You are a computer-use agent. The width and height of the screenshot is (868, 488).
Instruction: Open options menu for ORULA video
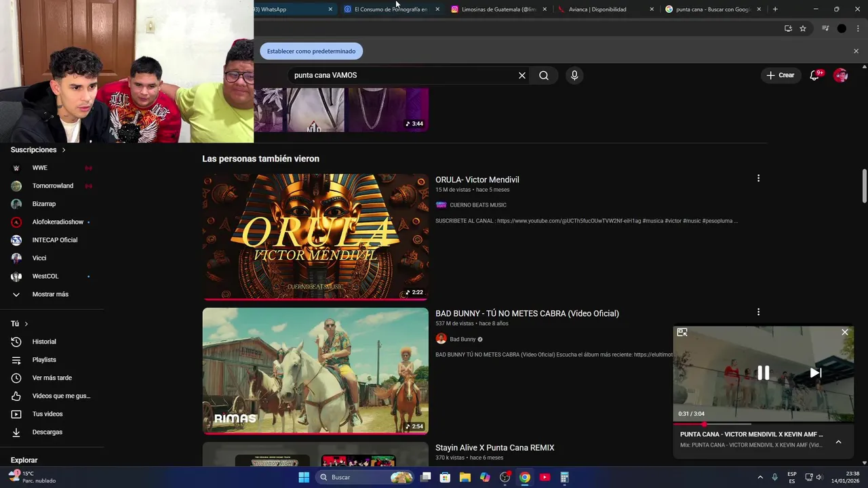click(x=758, y=178)
